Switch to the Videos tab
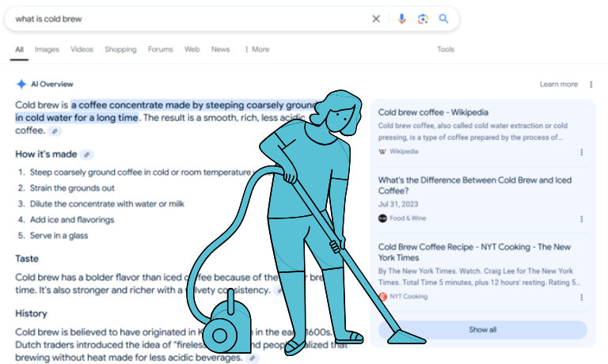 (x=82, y=49)
